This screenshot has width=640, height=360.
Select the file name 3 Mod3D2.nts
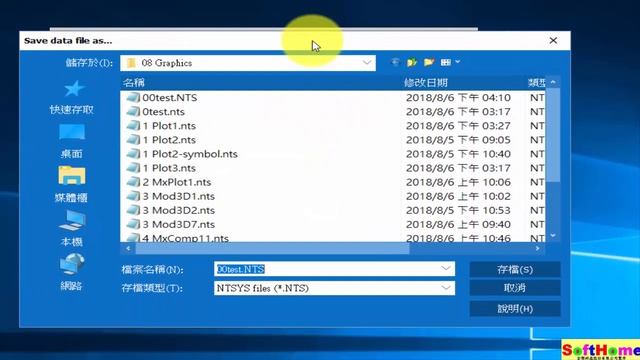click(x=179, y=210)
